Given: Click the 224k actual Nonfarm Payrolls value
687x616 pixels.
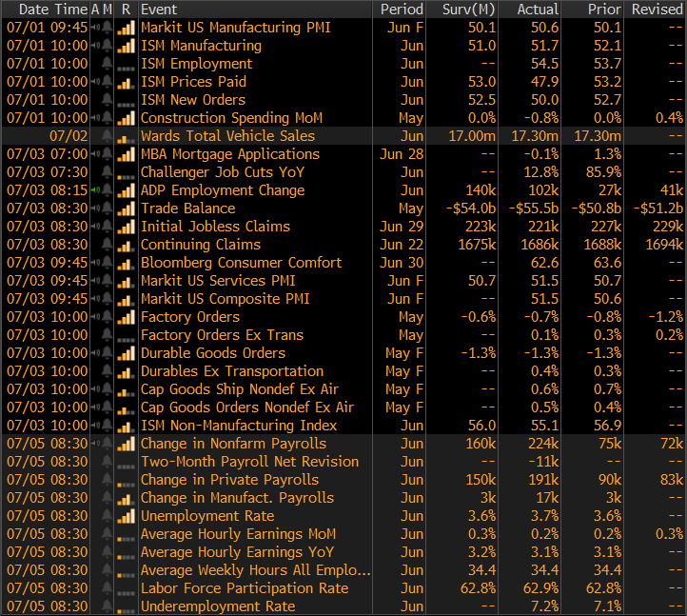Looking at the screenshot, I should [542, 444].
